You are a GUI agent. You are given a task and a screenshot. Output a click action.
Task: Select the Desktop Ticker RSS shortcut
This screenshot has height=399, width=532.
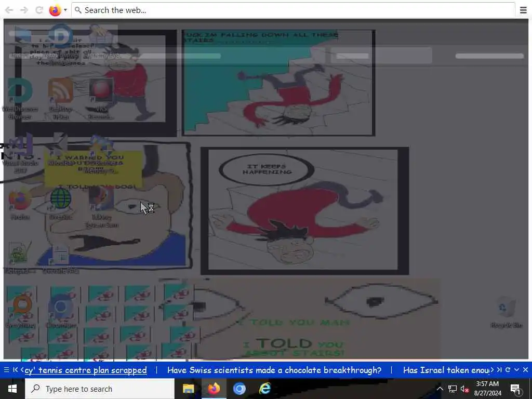coord(61,99)
